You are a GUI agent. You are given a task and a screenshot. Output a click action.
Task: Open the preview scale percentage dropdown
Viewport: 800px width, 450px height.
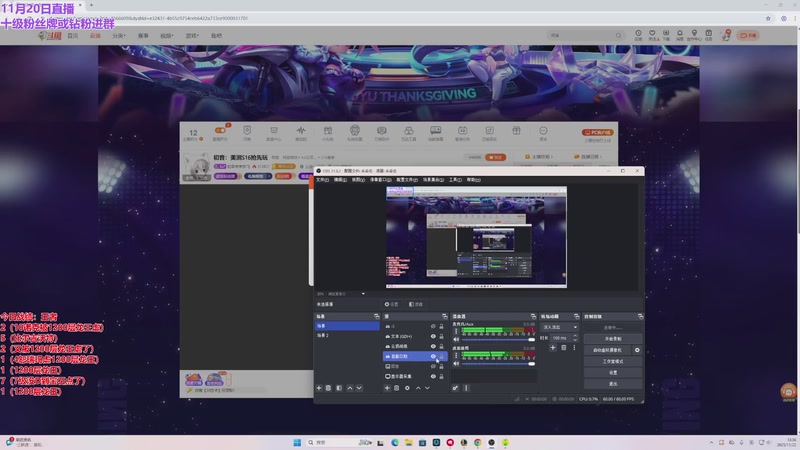341,294
